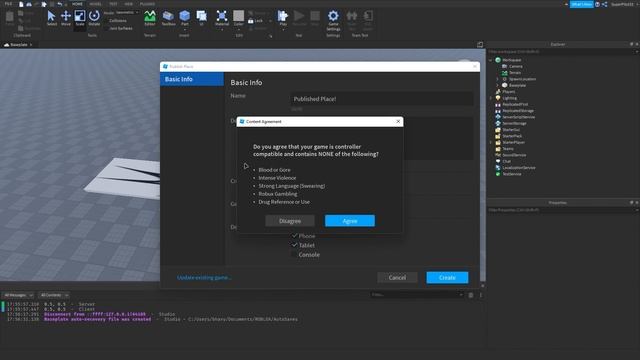Click Create in Publish Place dialog

[x=447, y=278]
